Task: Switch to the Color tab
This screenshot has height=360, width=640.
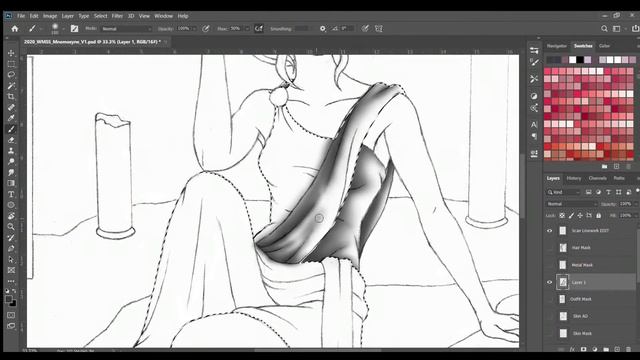Action: pos(604,46)
